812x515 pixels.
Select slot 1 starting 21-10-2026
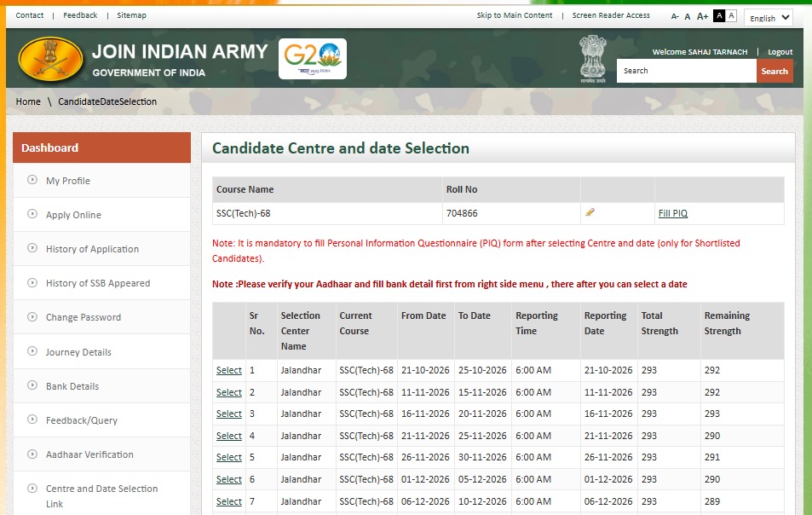click(229, 370)
